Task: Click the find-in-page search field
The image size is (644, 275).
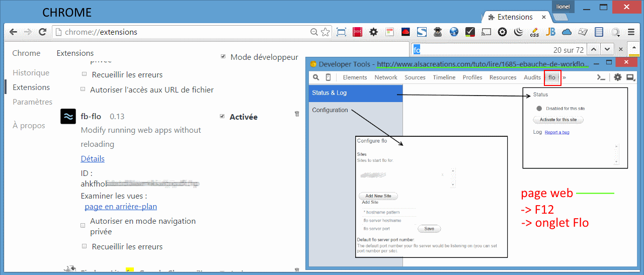Action: click(480, 50)
